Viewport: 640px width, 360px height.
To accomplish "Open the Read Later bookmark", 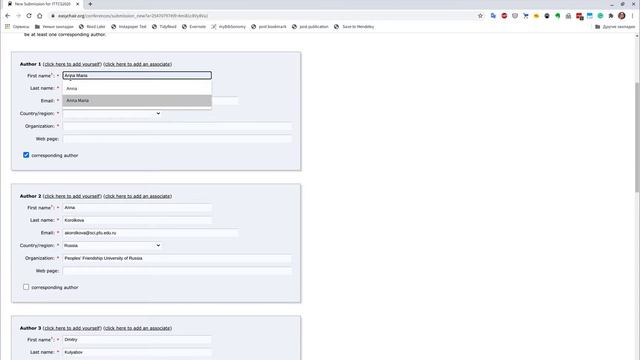I will click(92, 27).
